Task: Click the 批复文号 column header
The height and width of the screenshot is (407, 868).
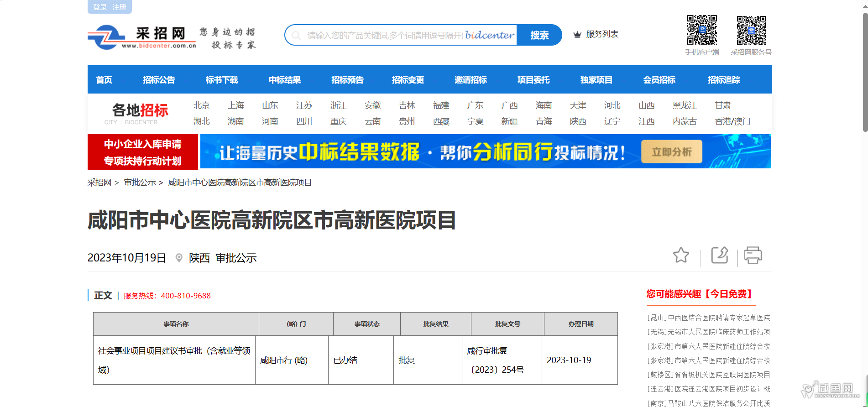Action: [x=507, y=324]
